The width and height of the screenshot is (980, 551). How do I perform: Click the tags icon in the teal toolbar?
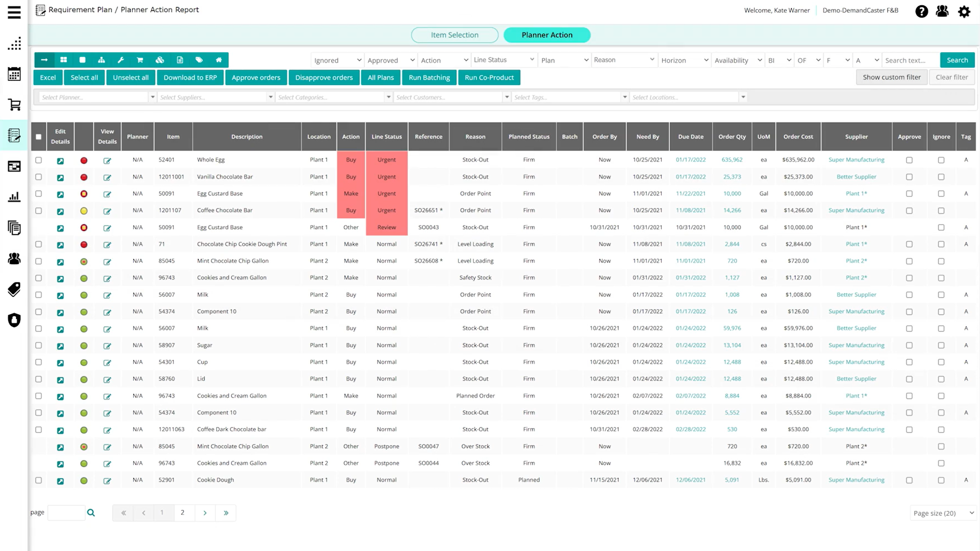click(199, 60)
